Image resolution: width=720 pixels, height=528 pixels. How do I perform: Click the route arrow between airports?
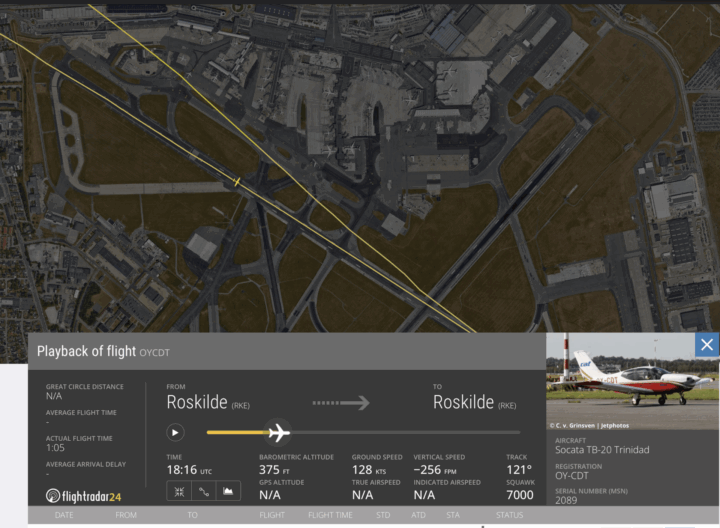341,403
